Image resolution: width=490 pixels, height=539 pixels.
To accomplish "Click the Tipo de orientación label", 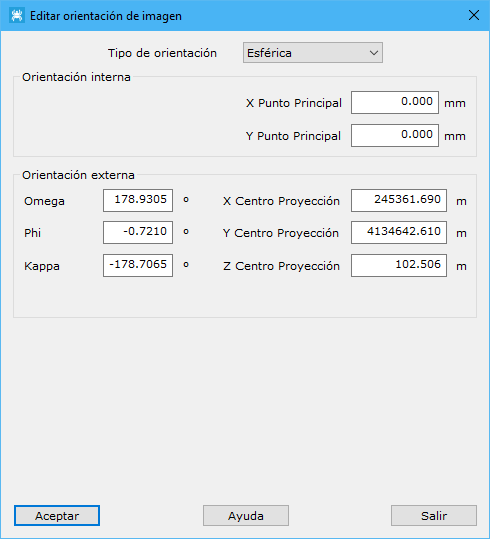I will tap(162, 53).
